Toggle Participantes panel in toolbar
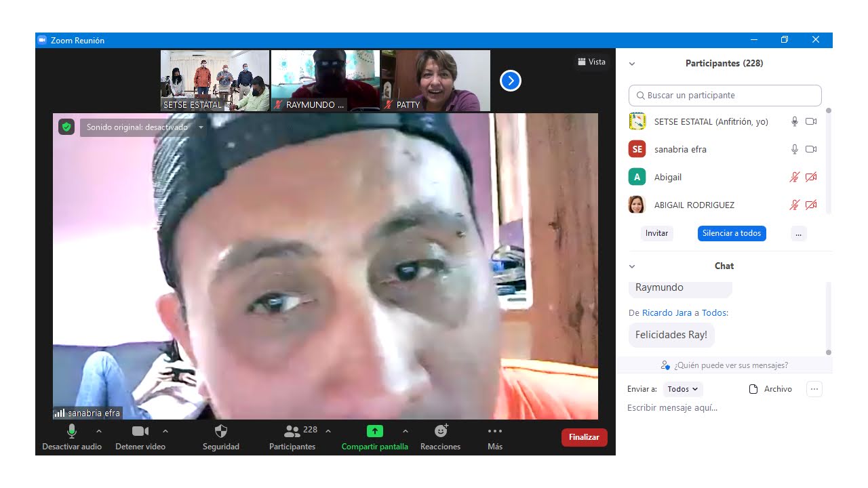Screen dimensions: 868x488 point(292,437)
